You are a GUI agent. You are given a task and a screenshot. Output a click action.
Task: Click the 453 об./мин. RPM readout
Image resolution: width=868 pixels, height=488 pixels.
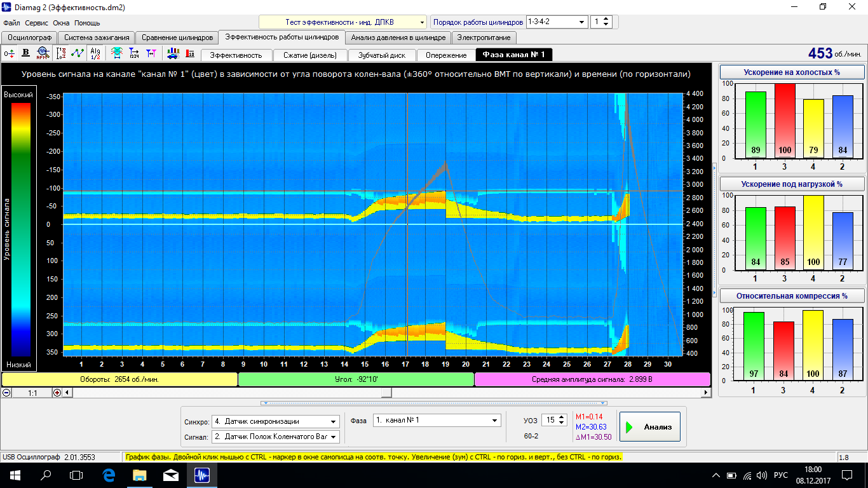(836, 53)
